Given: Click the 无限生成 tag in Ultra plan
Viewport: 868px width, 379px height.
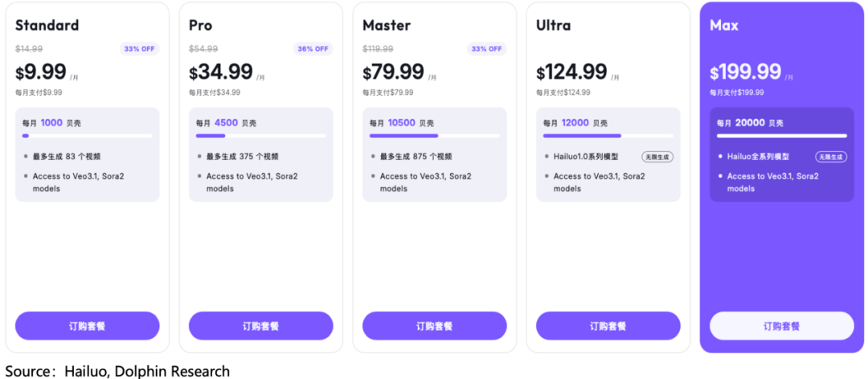Looking at the screenshot, I should pos(657,157).
